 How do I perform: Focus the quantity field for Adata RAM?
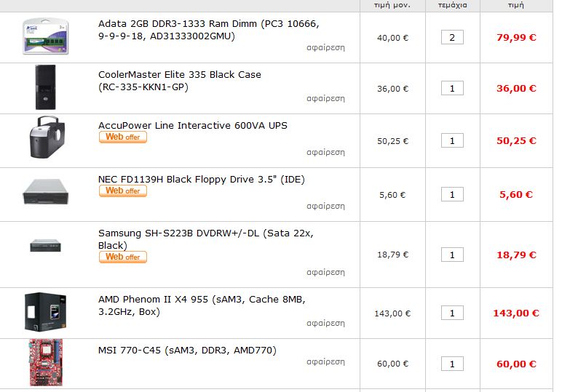tap(452, 37)
